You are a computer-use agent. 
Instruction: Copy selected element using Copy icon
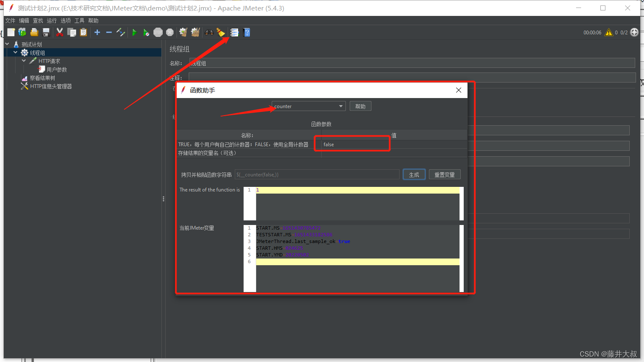tap(72, 32)
